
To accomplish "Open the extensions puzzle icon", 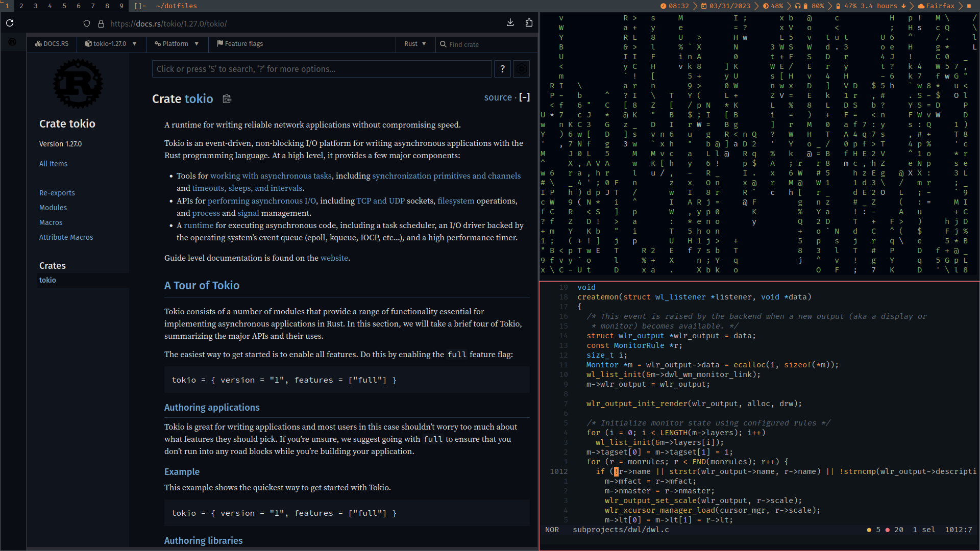I will (529, 23).
